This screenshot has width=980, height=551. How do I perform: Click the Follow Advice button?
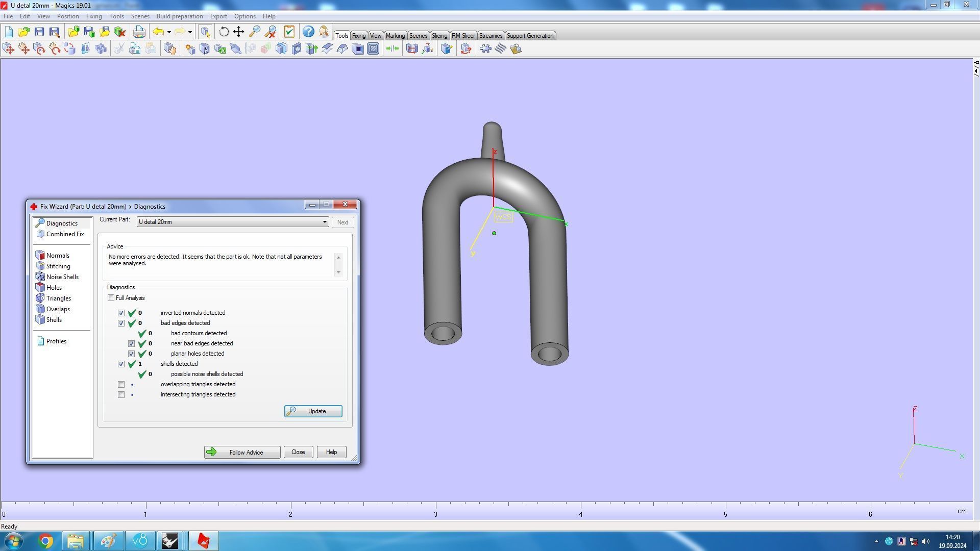[x=242, y=453]
